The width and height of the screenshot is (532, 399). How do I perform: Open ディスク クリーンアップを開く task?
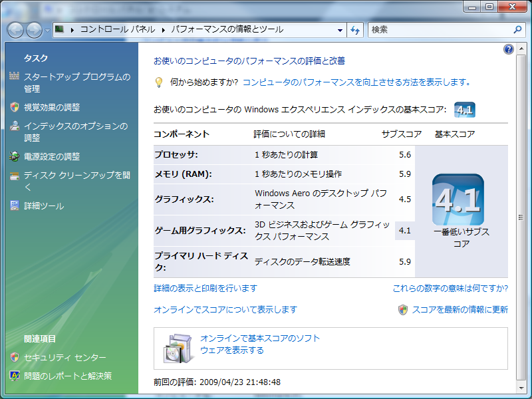[x=77, y=181]
